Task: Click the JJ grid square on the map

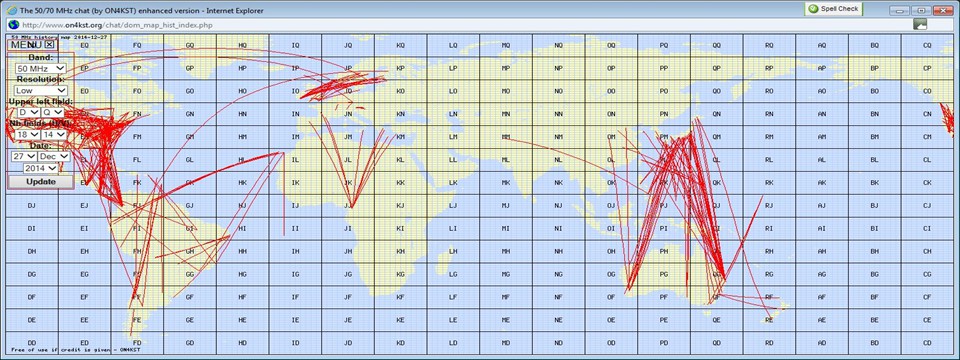Action: 348,205
